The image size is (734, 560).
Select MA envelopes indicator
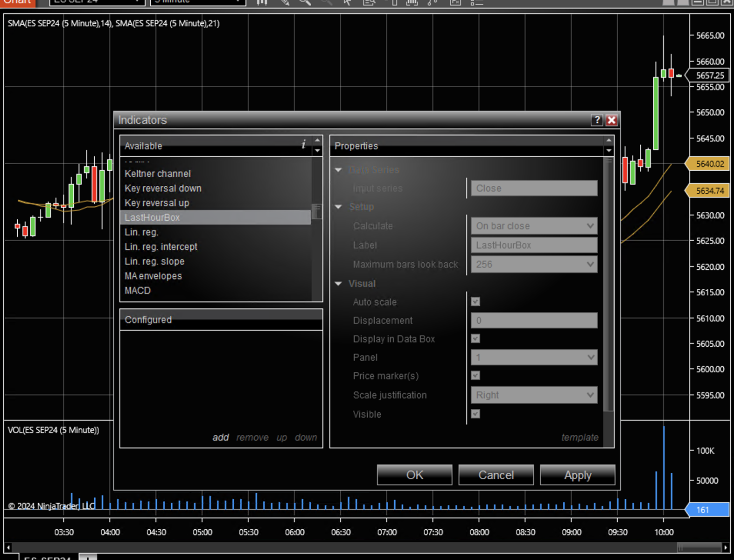(216, 276)
